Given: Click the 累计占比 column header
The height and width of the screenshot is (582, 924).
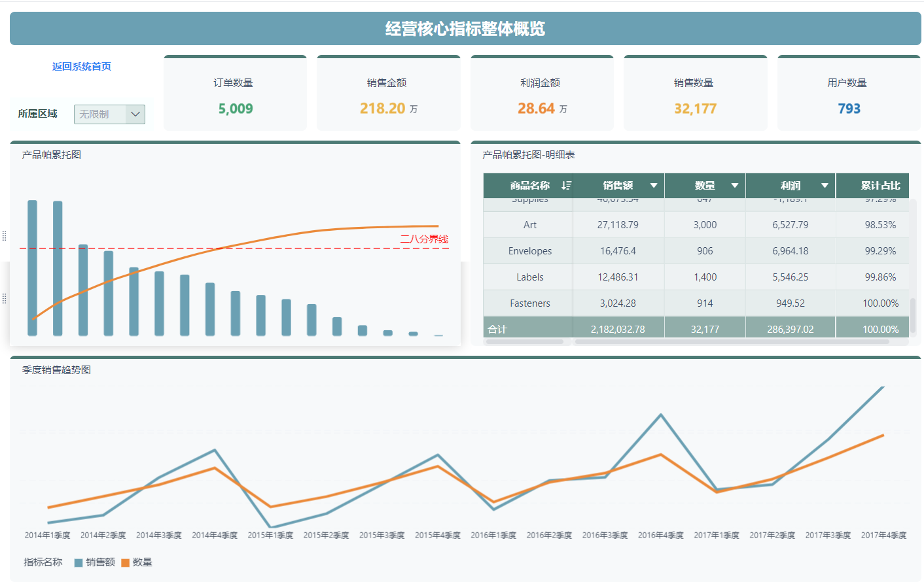Looking at the screenshot, I should pyautogui.click(x=880, y=186).
